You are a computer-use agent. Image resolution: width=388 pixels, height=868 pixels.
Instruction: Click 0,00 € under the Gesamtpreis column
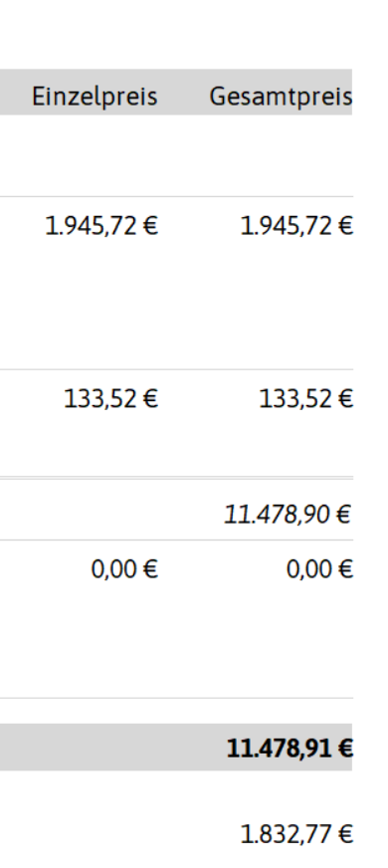click(319, 569)
